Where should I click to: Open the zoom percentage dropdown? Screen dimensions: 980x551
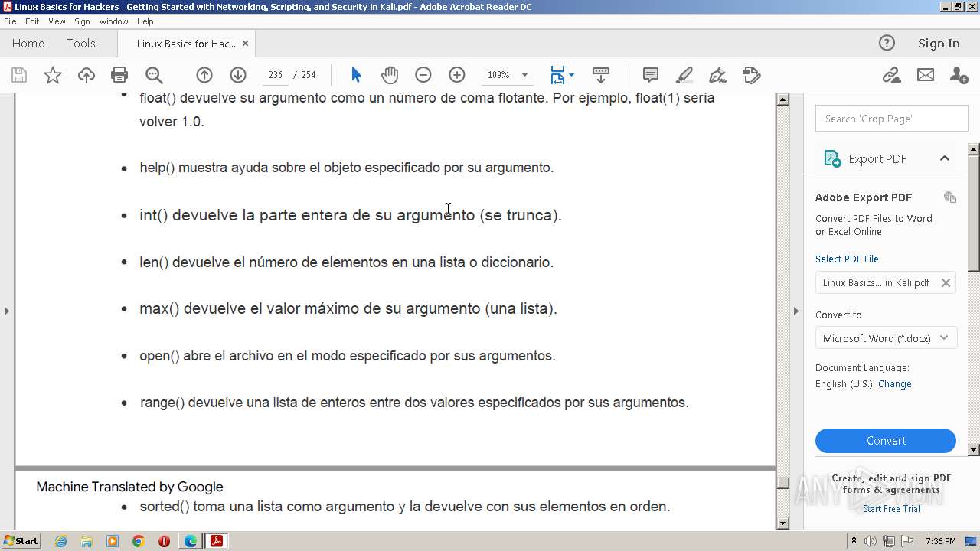coord(524,75)
